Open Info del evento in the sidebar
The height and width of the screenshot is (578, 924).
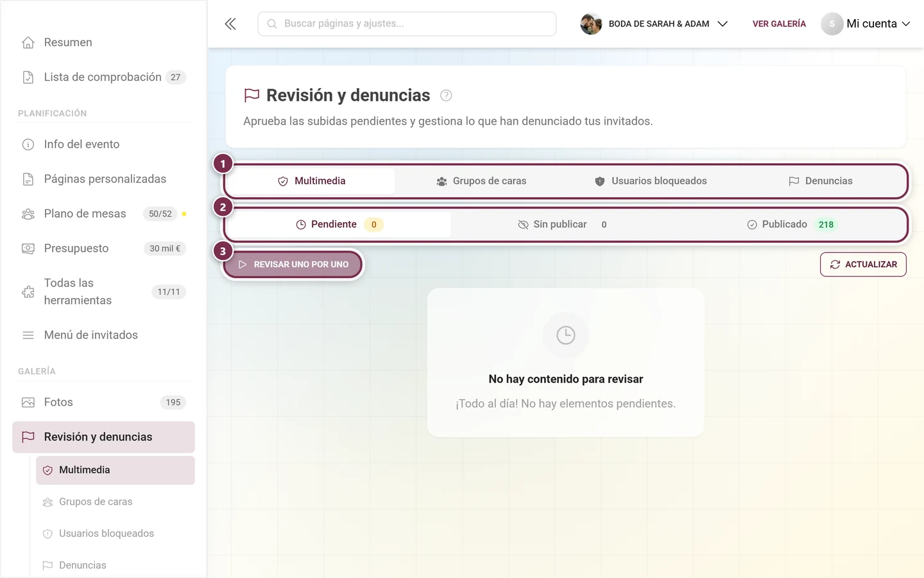[x=103, y=144]
